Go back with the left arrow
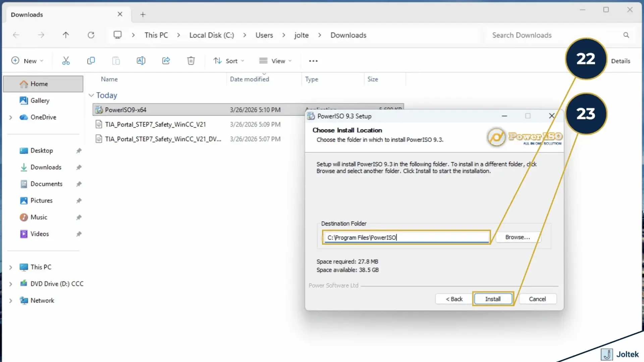The width and height of the screenshot is (644, 362). click(16, 35)
